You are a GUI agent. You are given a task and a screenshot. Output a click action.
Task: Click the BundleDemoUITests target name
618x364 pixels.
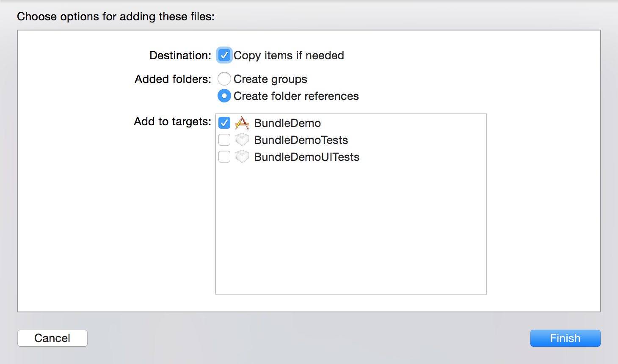click(x=307, y=157)
